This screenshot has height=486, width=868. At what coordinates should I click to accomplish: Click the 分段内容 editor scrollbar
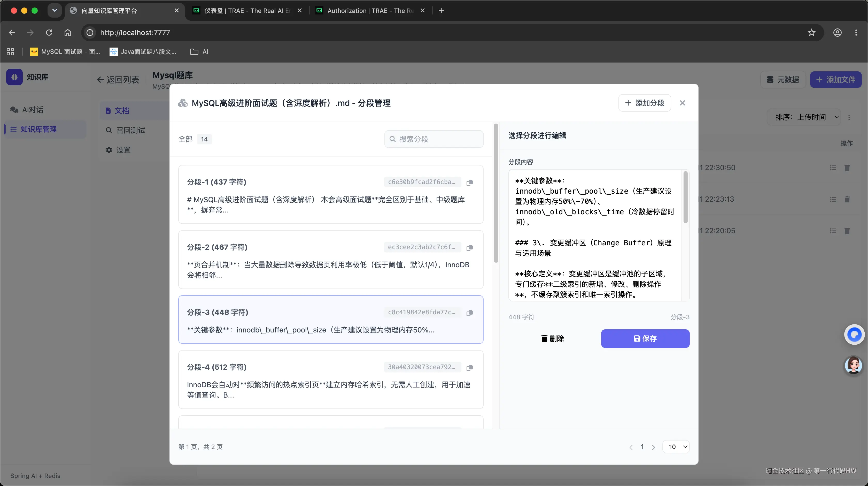tap(685, 197)
